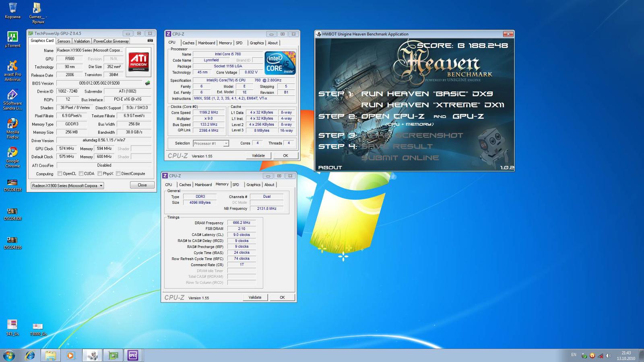644x362 pixels.
Task: Open Windows Explorer taskbar folder icon
Action: [50, 356]
